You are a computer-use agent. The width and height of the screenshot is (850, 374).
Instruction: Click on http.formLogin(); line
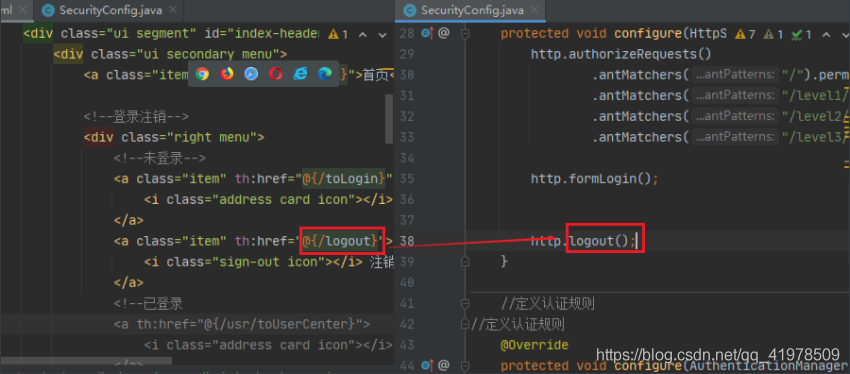[594, 178]
